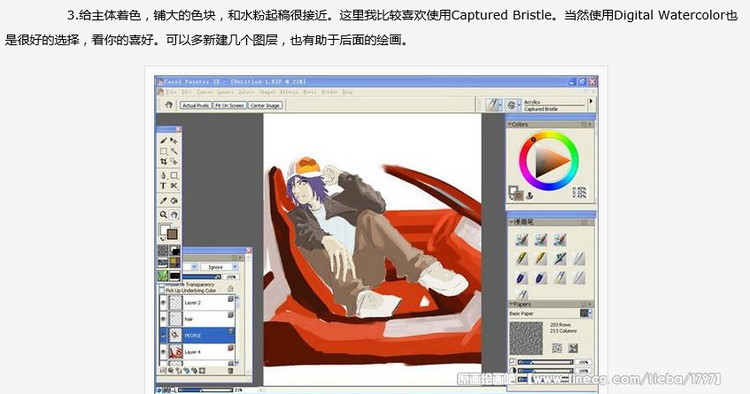Select the Rectangular Shape tool

[174, 175]
